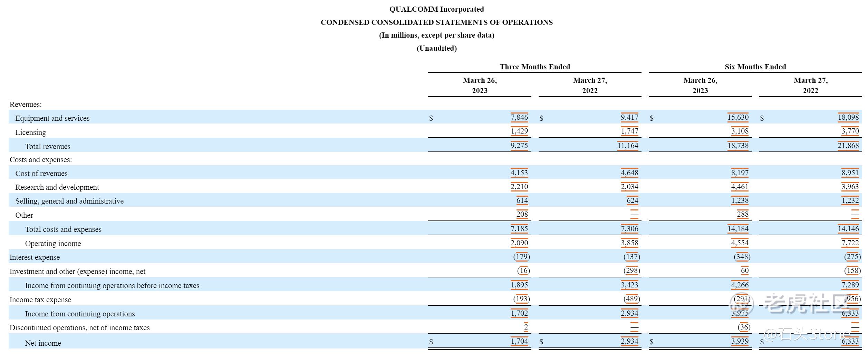The width and height of the screenshot is (868, 354).
Task: Select the Discontinued operations value '(36)'
Action: coord(744,327)
